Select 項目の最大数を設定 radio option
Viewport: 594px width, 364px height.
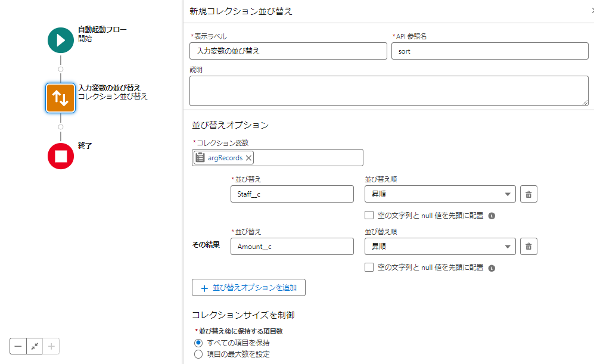click(198, 354)
